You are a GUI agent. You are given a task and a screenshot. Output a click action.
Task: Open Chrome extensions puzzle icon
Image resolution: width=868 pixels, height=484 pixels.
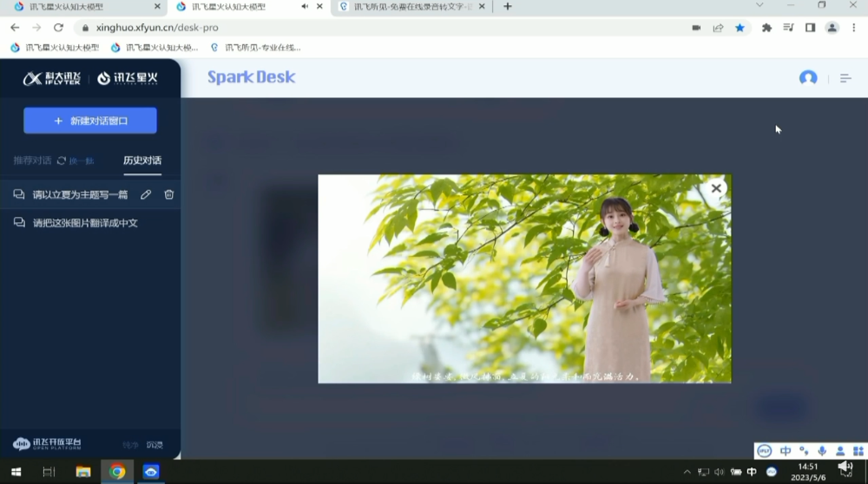(x=766, y=28)
